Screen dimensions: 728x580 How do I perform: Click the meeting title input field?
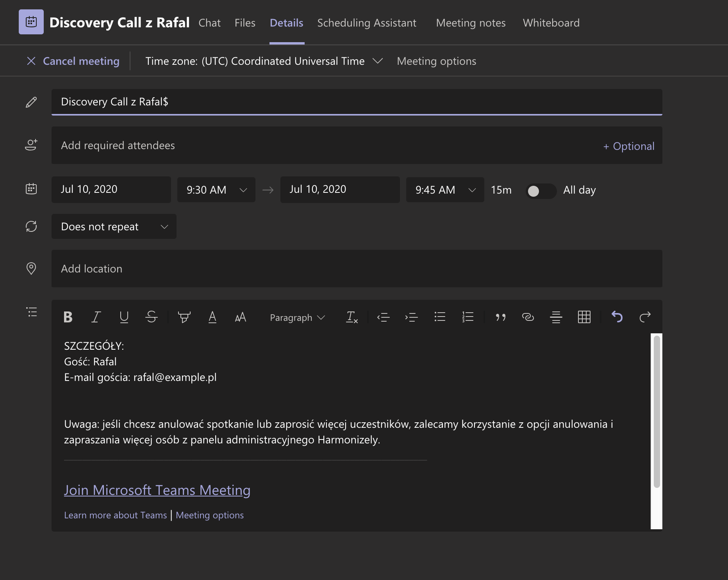(357, 102)
